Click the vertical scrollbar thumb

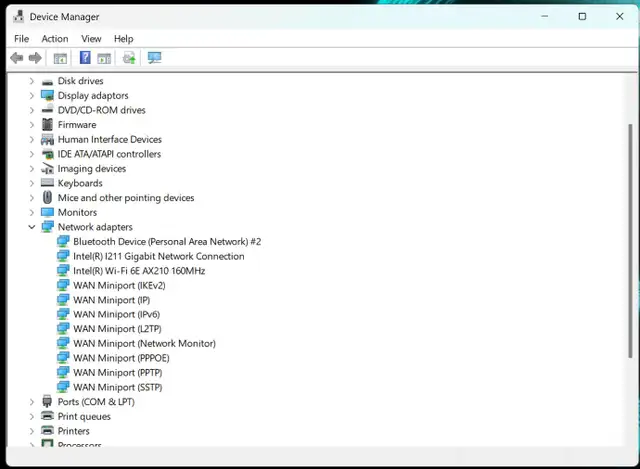click(x=630, y=241)
